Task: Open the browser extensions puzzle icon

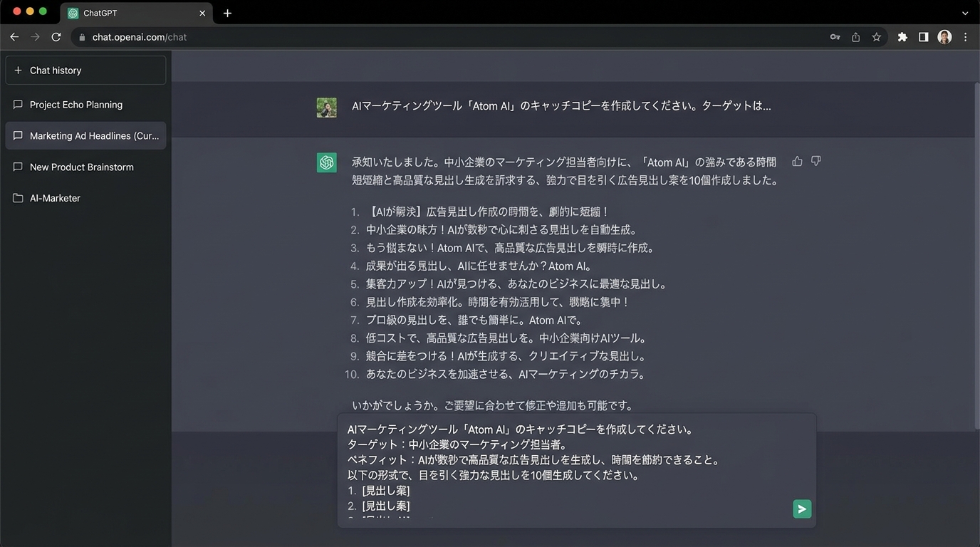Action: (902, 37)
